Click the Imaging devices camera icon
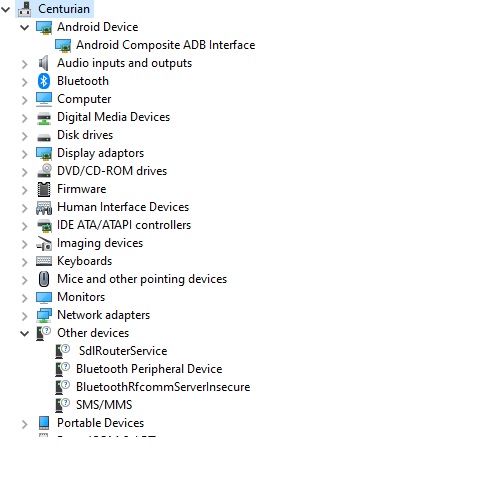 (x=44, y=243)
